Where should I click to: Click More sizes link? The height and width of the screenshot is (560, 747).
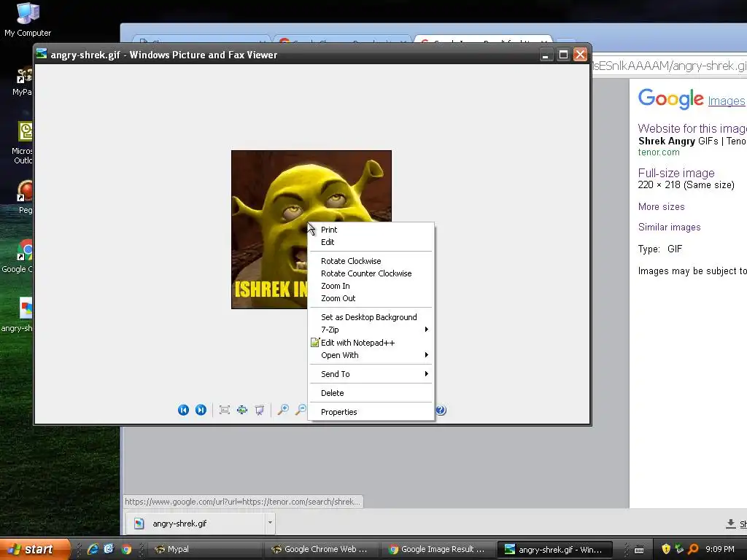pos(661,206)
